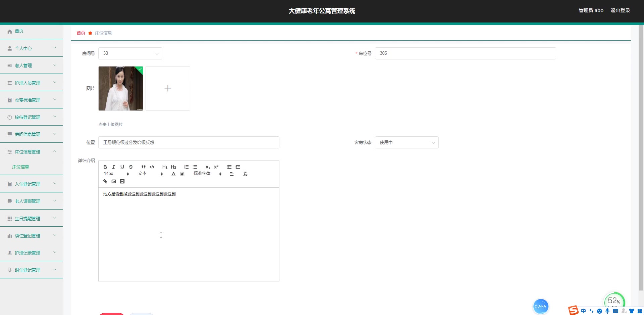Open the input method skin shirt icon

pos(632,311)
